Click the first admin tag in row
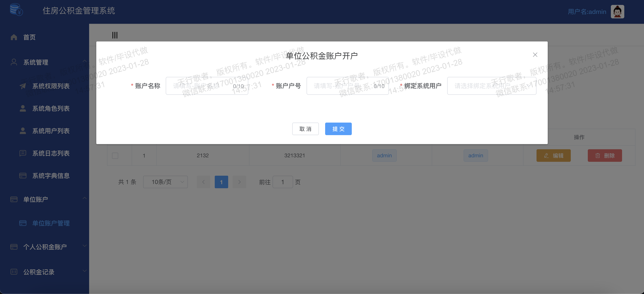 pyautogui.click(x=384, y=155)
